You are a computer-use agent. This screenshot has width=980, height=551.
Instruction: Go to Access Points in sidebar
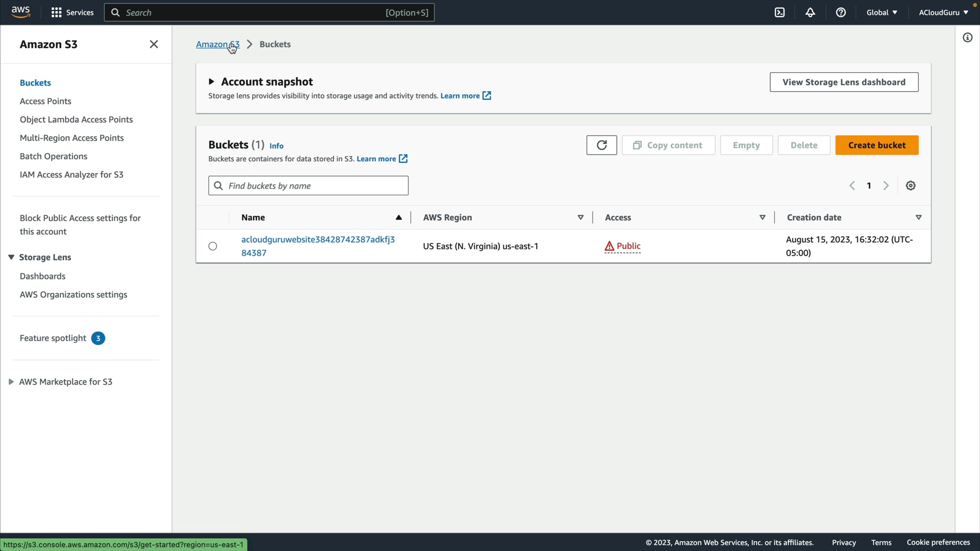45,101
